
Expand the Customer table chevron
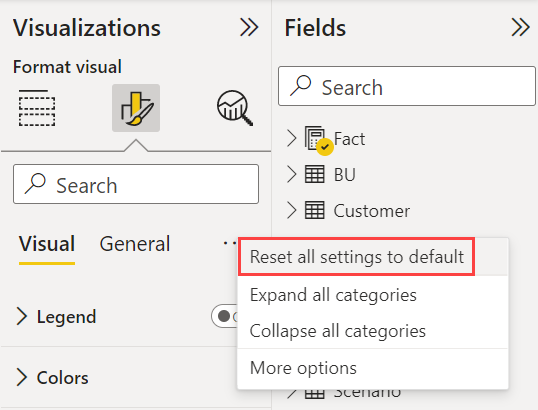pos(292,210)
